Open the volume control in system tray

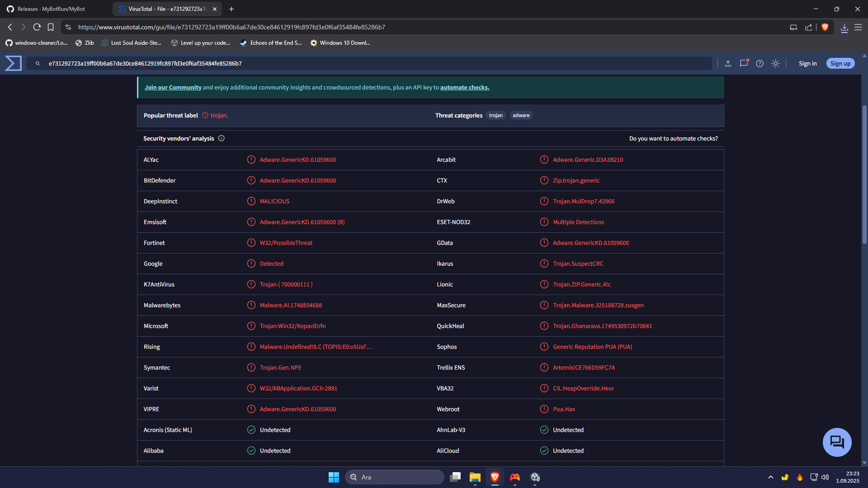point(825,477)
